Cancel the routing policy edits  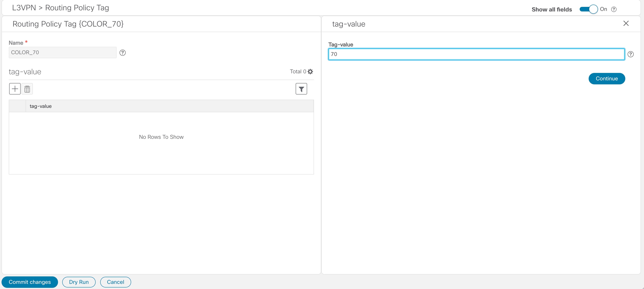click(115, 282)
